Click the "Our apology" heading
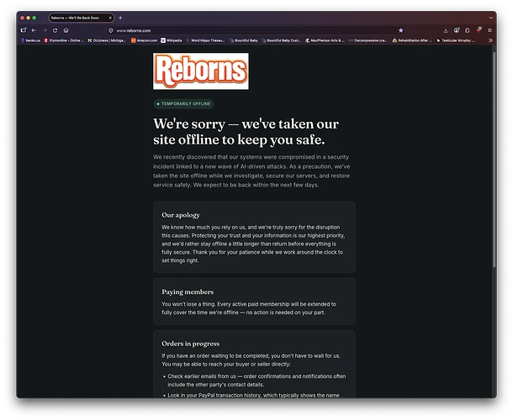This screenshot has width=513, height=420. (x=181, y=215)
